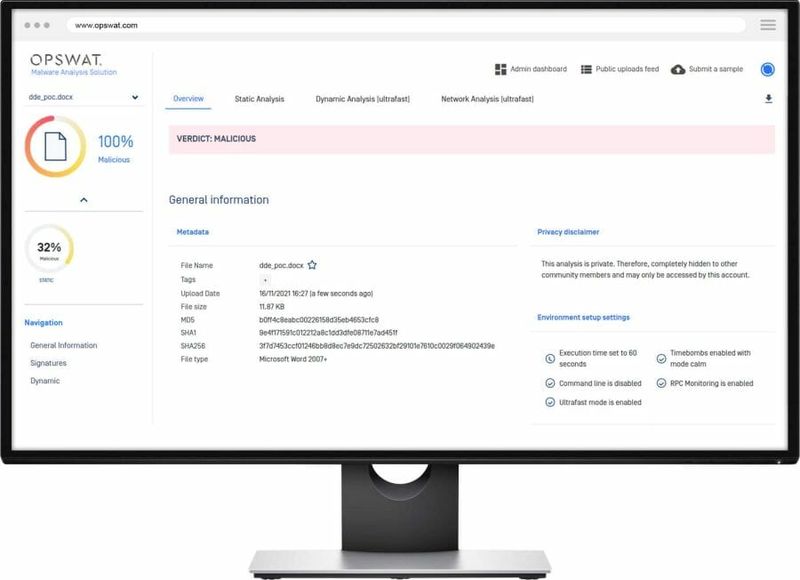Collapse the score panel with up chevron
The height and width of the screenshot is (580, 800).
(x=84, y=200)
